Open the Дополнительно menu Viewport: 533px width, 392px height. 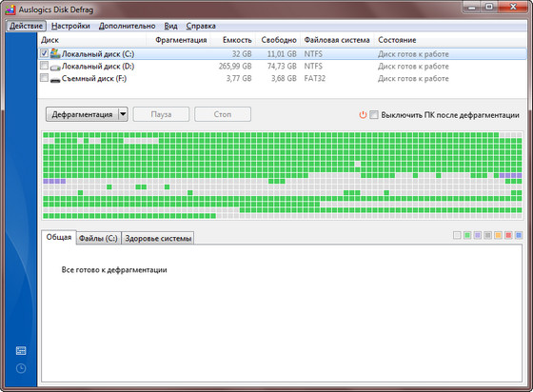tap(128, 26)
